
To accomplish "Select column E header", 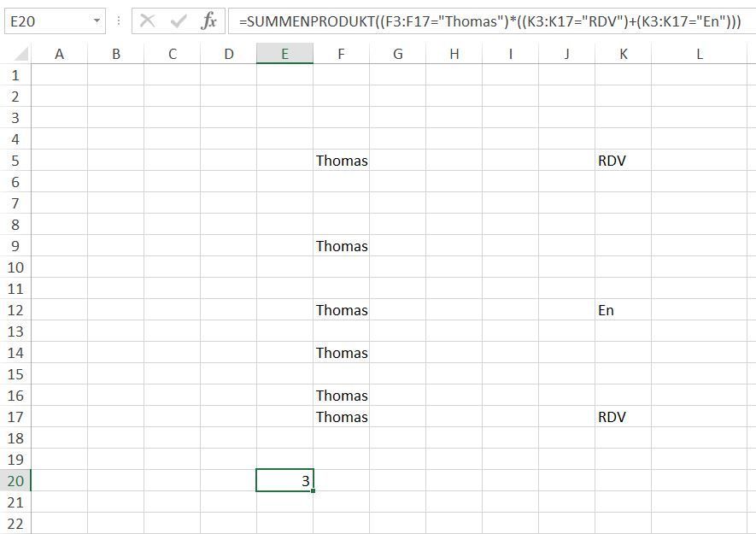I will point(285,54).
